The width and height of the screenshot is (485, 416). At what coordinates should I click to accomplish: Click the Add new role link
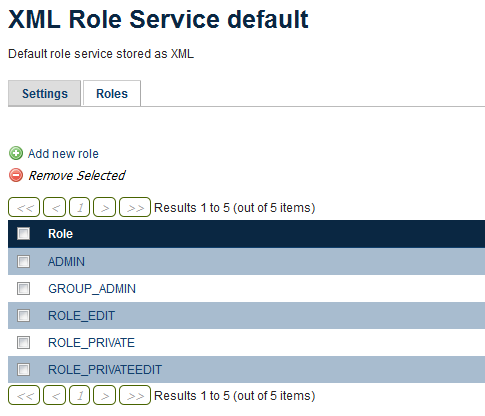(x=63, y=154)
